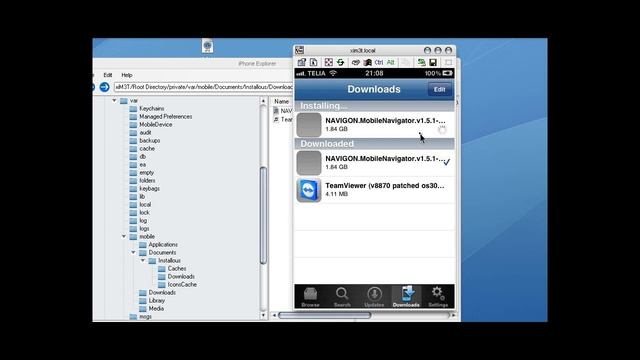Click the file list horizontal scrollbar thumb
This screenshot has height=360, width=640.
[x=324, y=315]
